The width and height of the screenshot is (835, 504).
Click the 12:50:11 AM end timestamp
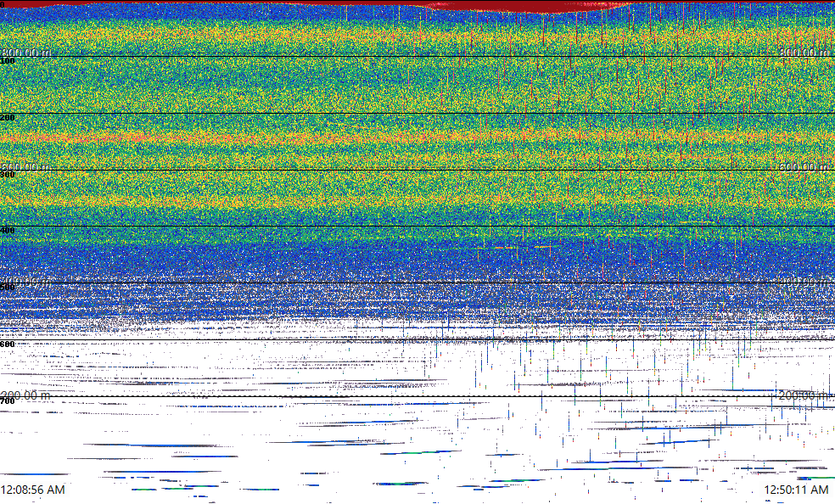tap(796, 490)
